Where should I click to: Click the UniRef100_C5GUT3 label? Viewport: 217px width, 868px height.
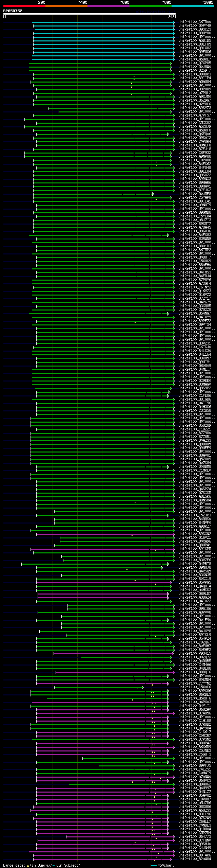click(x=195, y=755)
